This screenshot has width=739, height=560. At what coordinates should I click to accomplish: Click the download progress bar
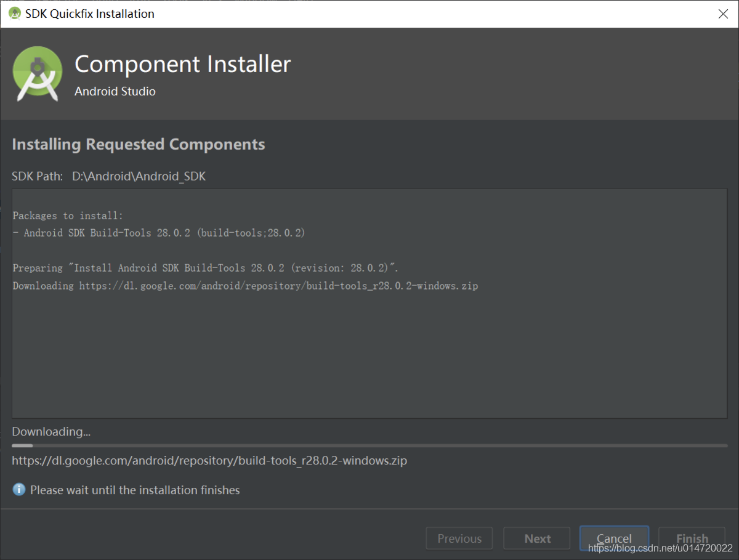pyautogui.click(x=369, y=445)
